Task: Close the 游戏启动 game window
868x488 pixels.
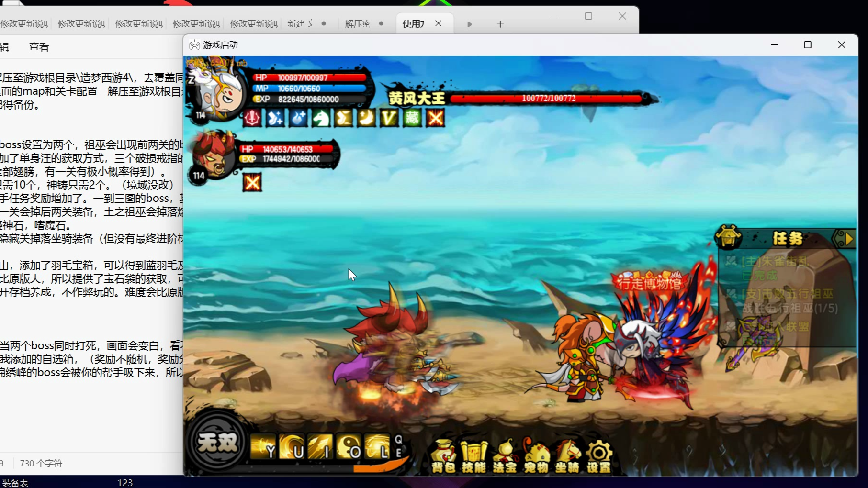Action: tap(842, 45)
